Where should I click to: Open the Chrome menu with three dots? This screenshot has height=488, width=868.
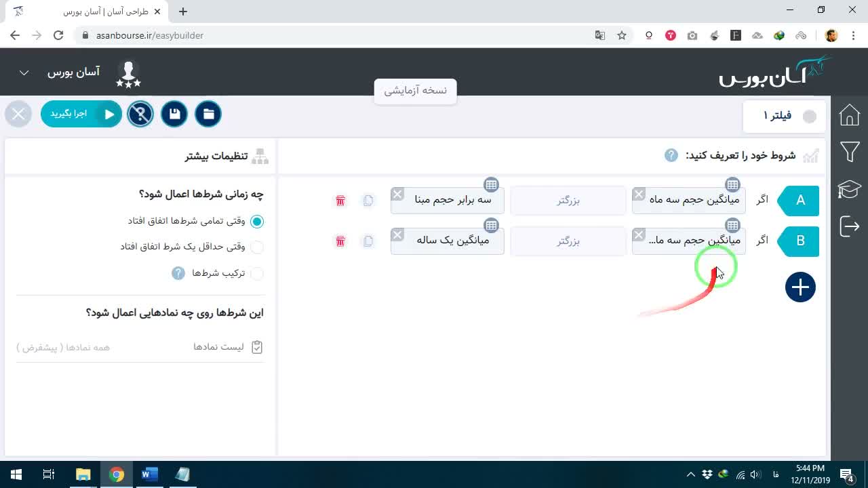854,35
